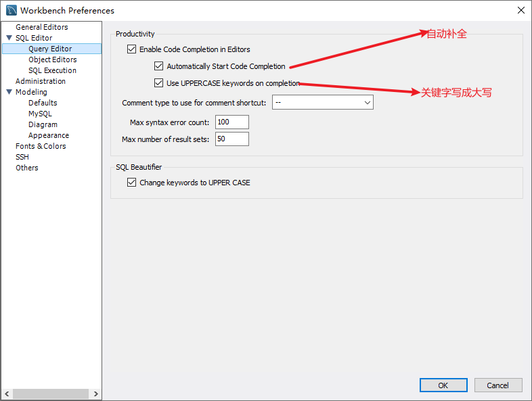This screenshot has width=532, height=401.
Task: Click the sidebar scrollbar right arrow
Action: pyautogui.click(x=95, y=394)
